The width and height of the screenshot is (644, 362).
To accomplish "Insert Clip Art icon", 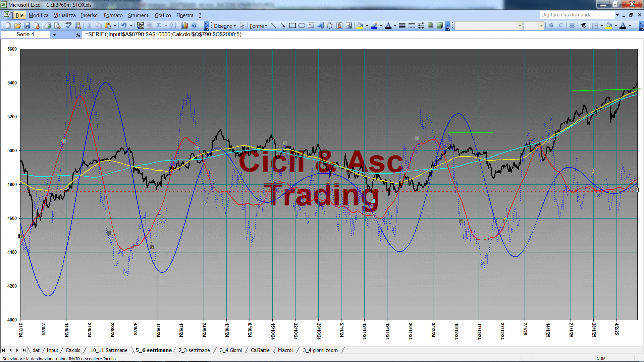I will coord(339,25).
